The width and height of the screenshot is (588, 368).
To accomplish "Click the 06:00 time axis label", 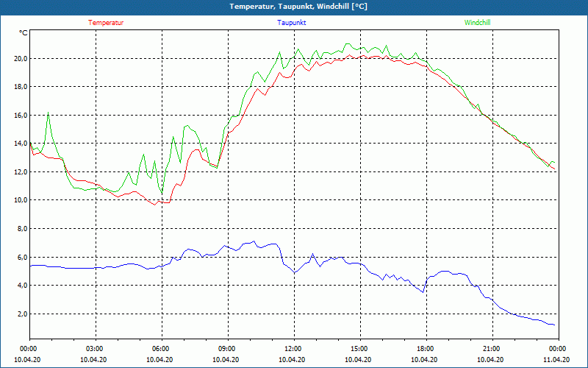I will (159, 349).
